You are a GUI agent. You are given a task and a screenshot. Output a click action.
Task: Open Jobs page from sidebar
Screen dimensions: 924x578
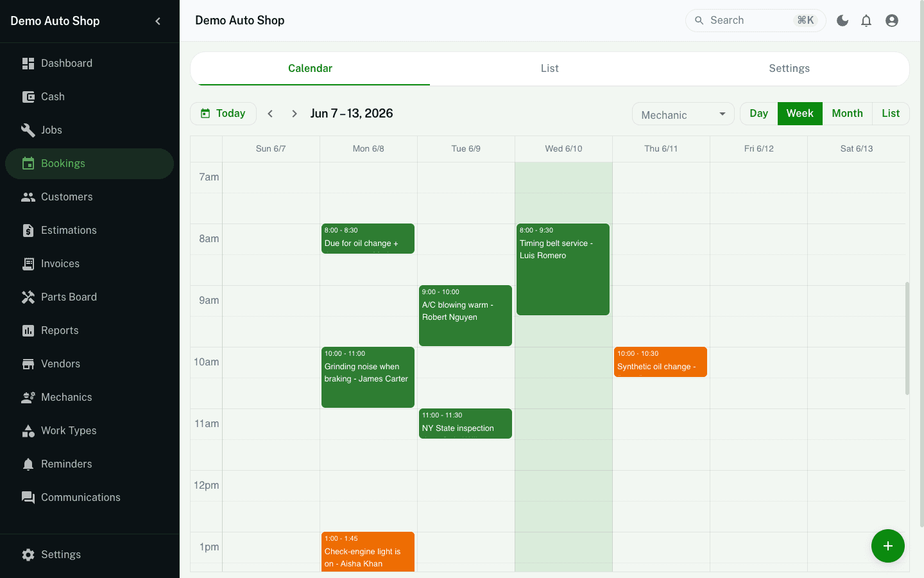coord(90,130)
